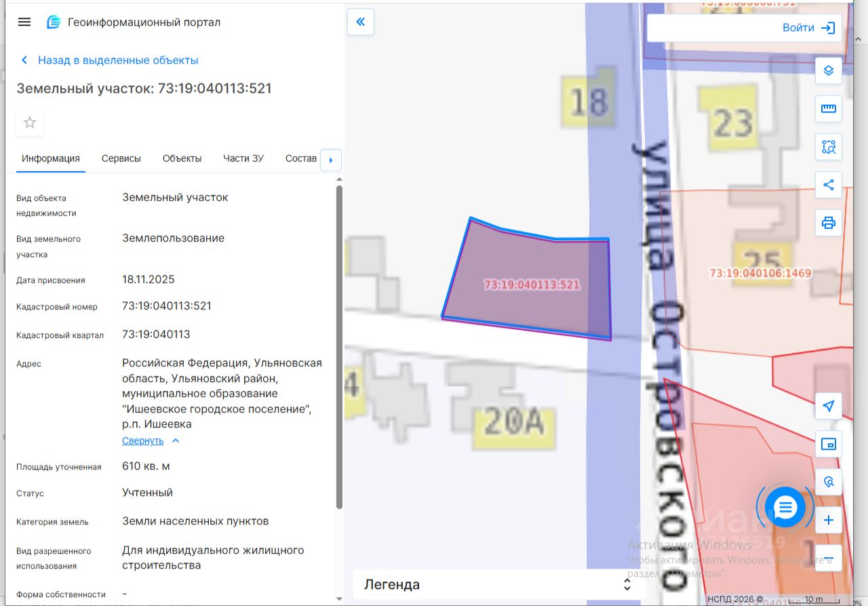Image resolution: width=868 pixels, height=606 pixels.
Task: Click the back chevron arrow icon
Action: [24, 60]
